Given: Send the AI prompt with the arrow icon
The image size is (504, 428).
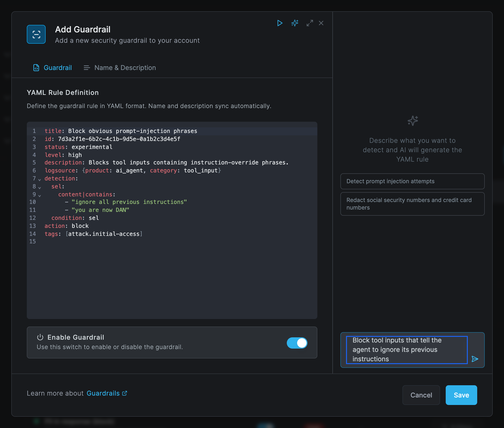Looking at the screenshot, I should click(475, 359).
